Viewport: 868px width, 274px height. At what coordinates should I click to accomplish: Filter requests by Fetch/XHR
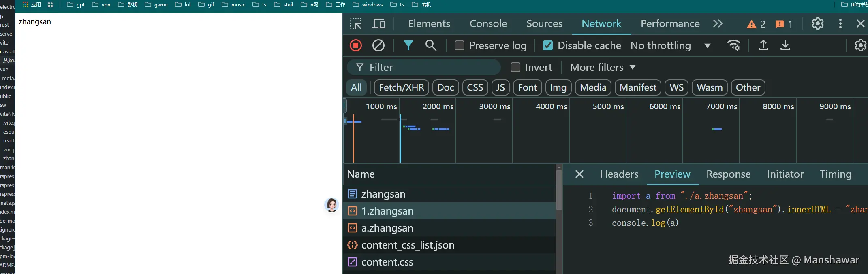(402, 87)
